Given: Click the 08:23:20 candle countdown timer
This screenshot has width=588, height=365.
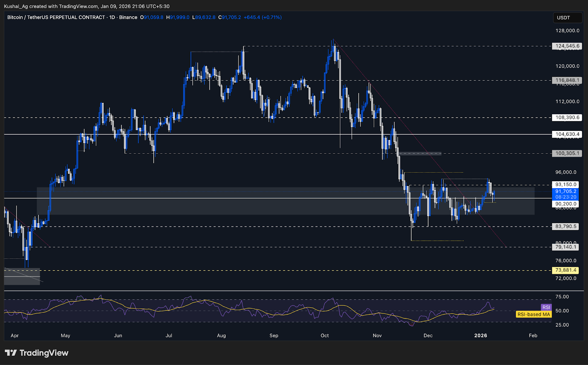Looking at the screenshot, I should tap(566, 197).
